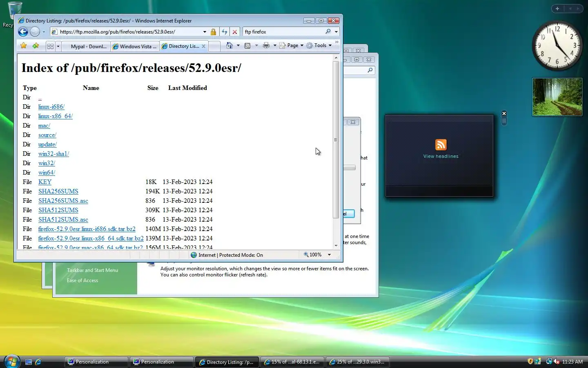The image size is (588, 368).
Task: Go back with the Internet Explorer Back arrow
Action: tap(23, 31)
